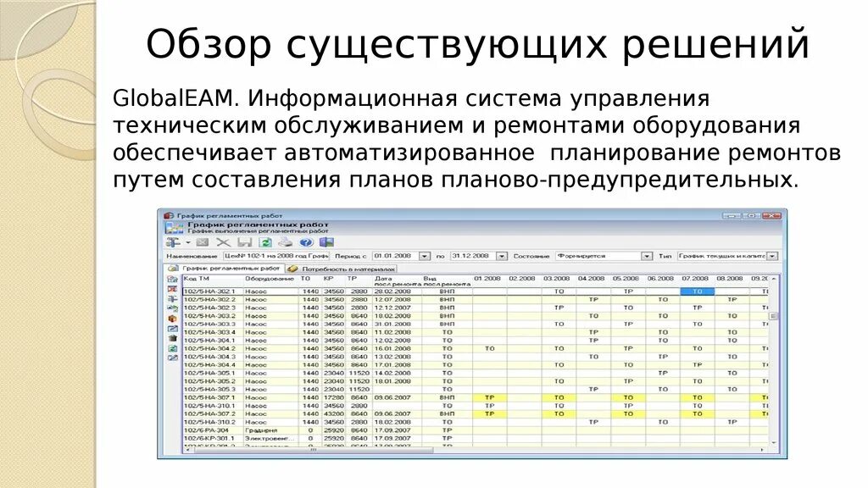The height and width of the screenshot is (488, 868).
Task: Click the green sheet icon in the sidebar
Action: pos(173,348)
